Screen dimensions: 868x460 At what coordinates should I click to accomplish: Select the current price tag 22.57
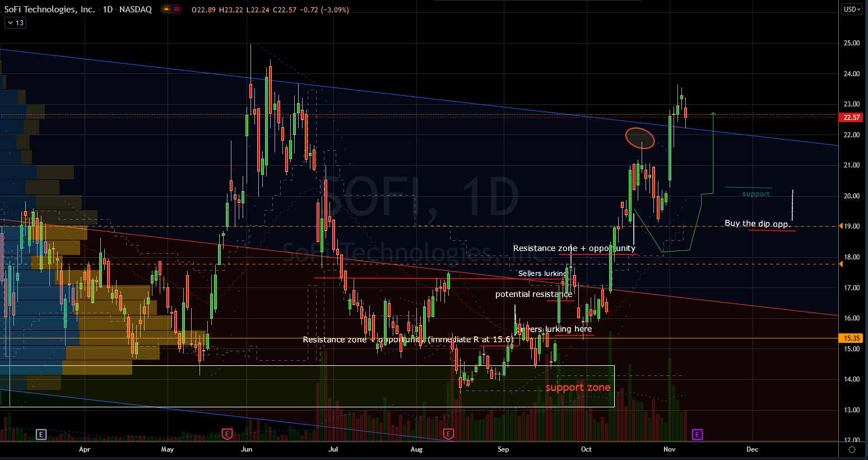click(x=851, y=118)
